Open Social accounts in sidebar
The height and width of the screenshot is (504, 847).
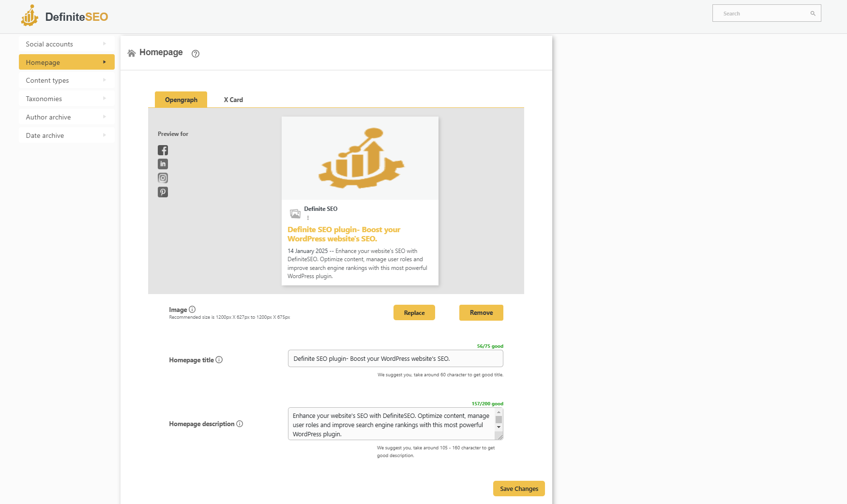(67, 44)
